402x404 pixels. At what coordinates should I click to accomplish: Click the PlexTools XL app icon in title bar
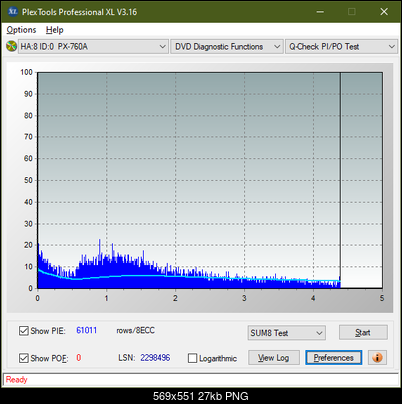coord(13,12)
